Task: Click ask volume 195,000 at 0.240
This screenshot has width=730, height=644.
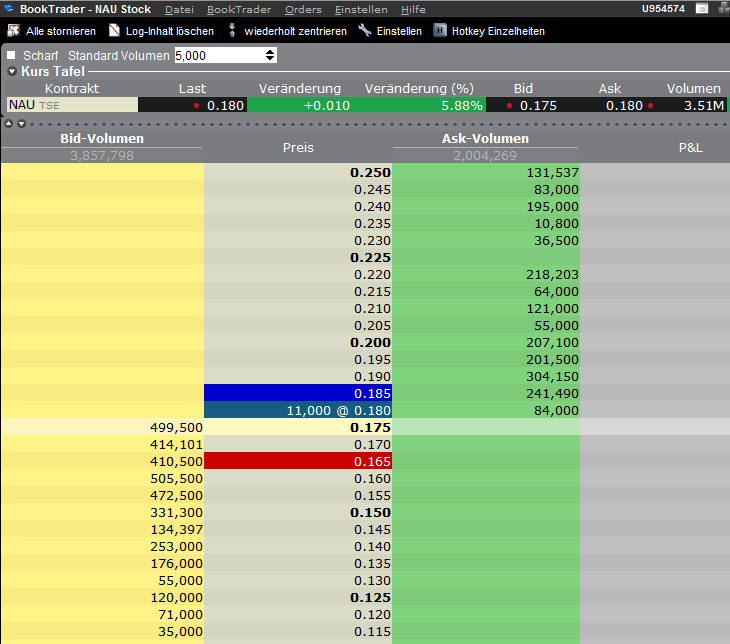Action: pyautogui.click(x=552, y=206)
